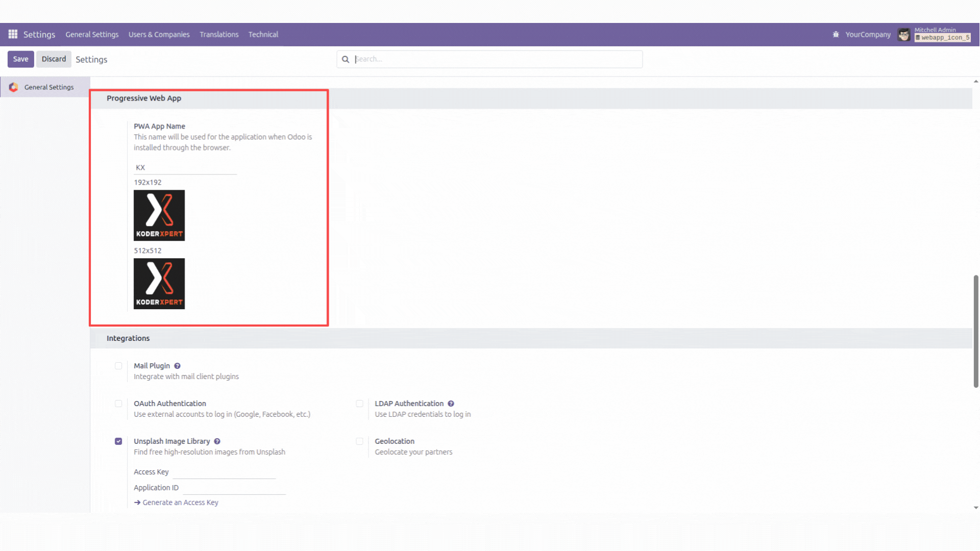Open Mitchell Admin user avatar menu
Screen dimensions: 980x551
tap(904, 35)
